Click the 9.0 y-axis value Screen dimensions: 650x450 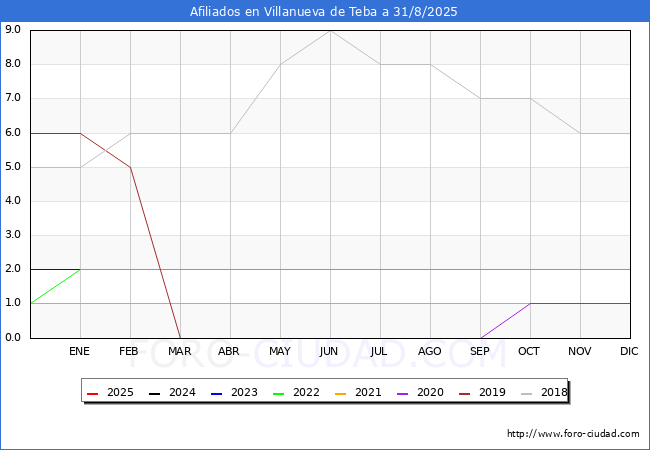point(13,29)
